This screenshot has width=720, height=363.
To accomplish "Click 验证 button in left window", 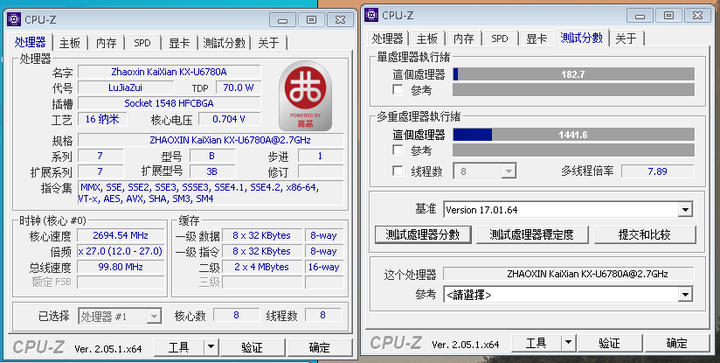I will click(x=252, y=347).
